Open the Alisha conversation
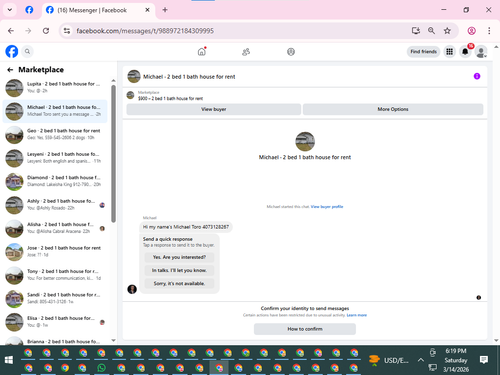500x375 pixels. tap(55, 228)
